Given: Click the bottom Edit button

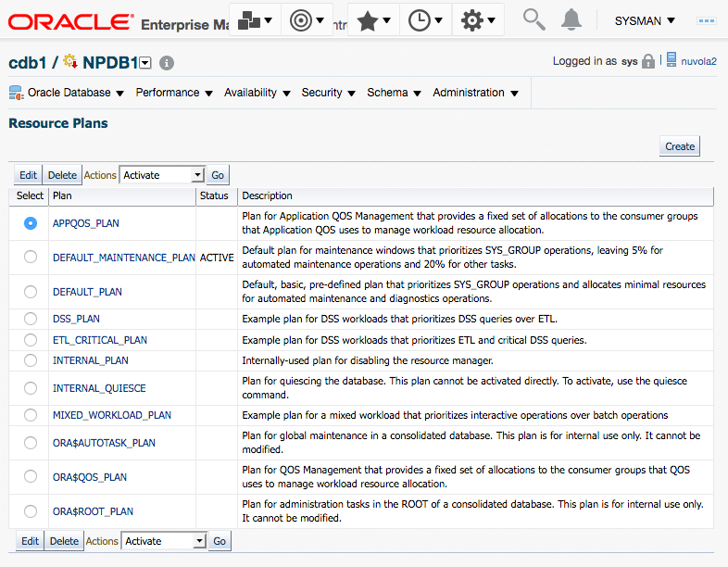Looking at the screenshot, I should coord(30,541).
